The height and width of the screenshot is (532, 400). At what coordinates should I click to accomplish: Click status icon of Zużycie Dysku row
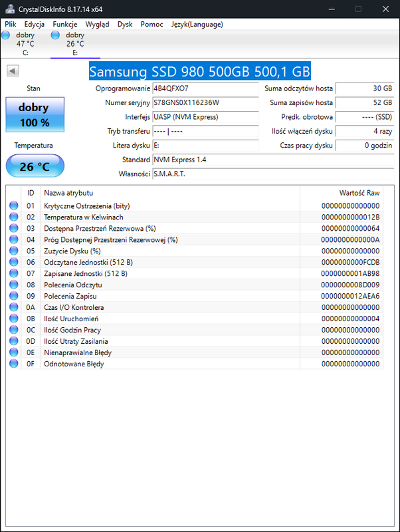coord(13,251)
